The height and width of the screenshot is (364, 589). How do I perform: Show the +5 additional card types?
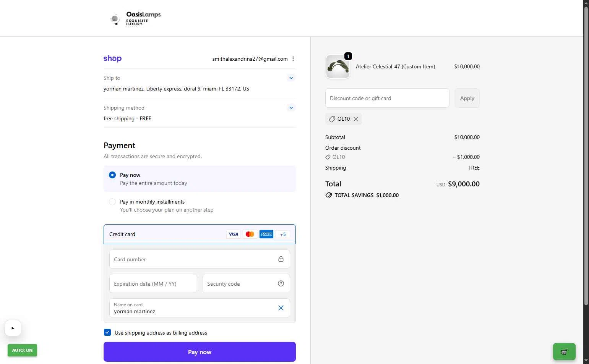(283, 235)
